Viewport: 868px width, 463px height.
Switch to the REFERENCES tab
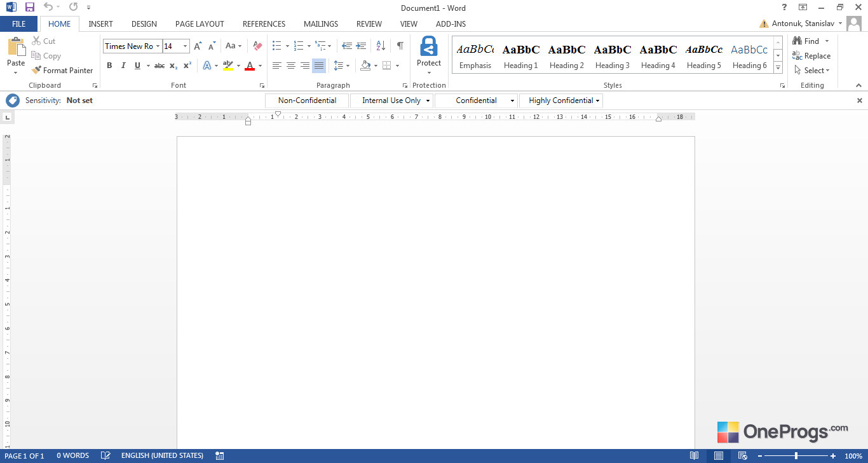point(264,24)
